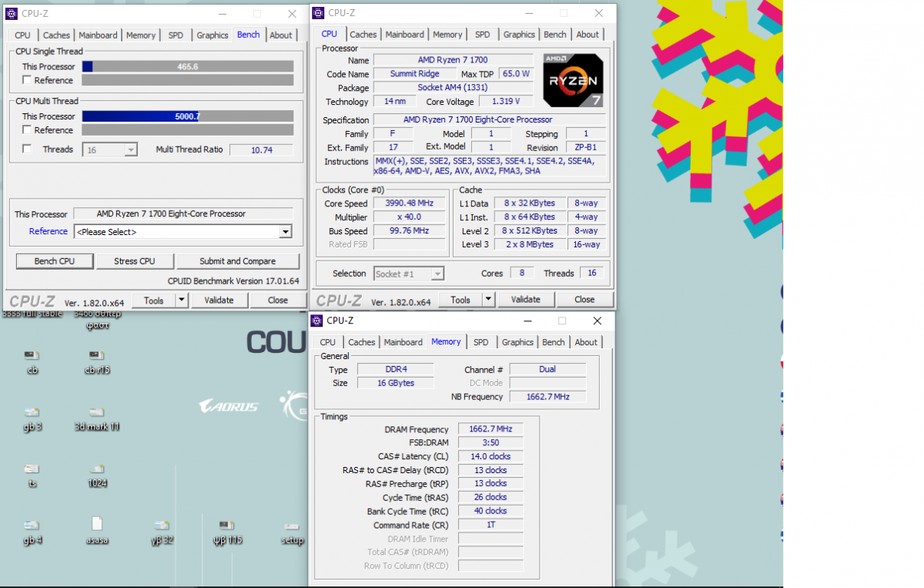Select the 'gb 4' desktop icon
This screenshot has height=588, width=924.
click(32, 532)
